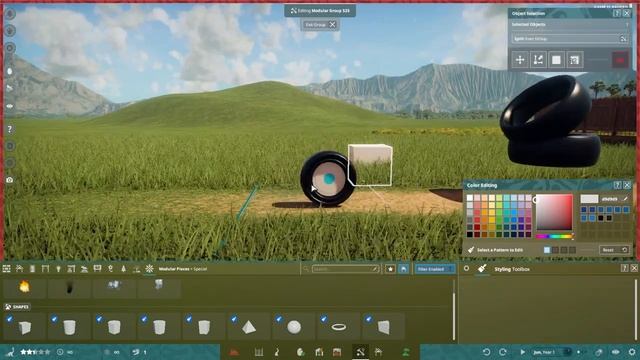Open the construction hammer menu icon

point(360,352)
